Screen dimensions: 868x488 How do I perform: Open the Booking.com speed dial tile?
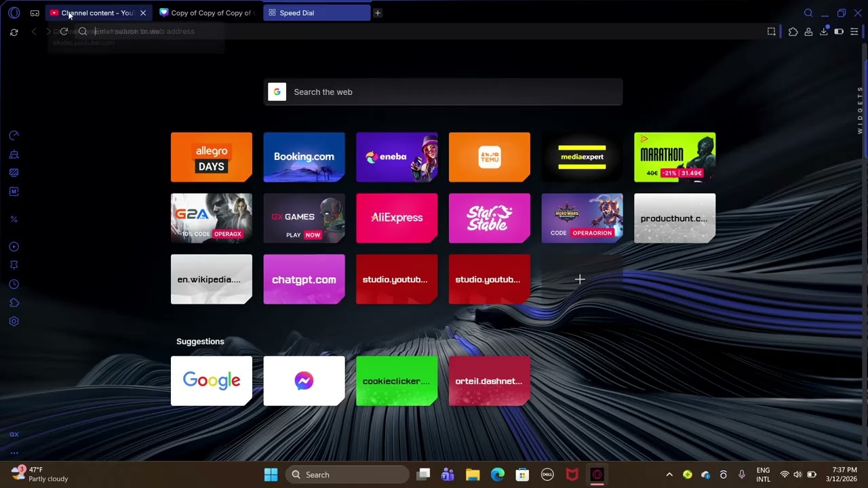[304, 157]
